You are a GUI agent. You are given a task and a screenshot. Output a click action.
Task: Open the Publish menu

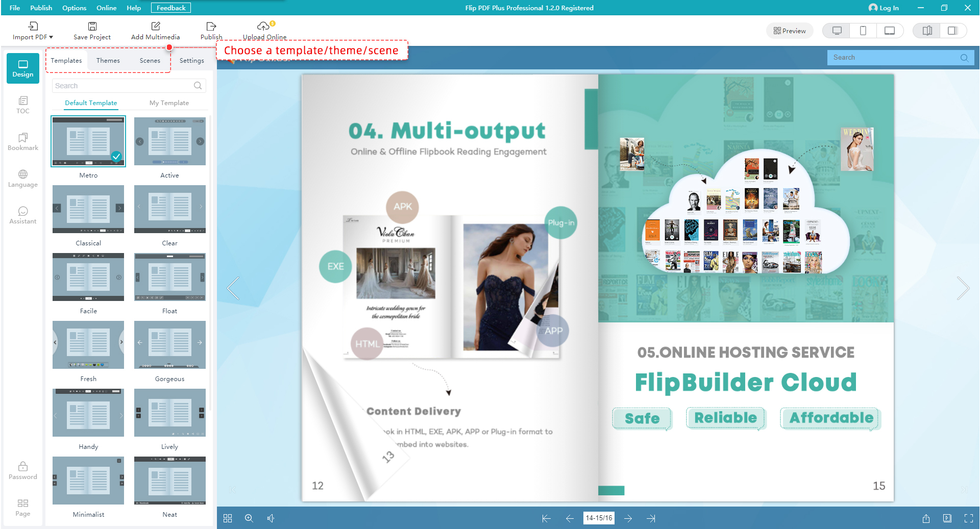pyautogui.click(x=41, y=8)
